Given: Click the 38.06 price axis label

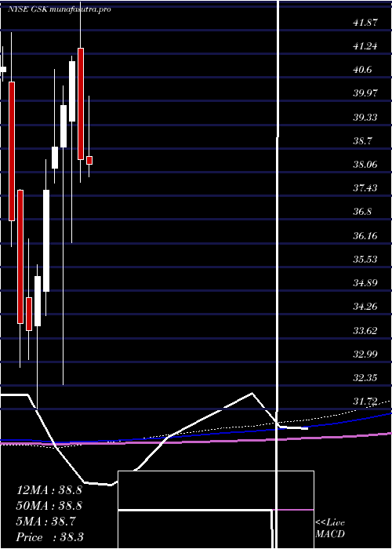Looking at the screenshot, I should tap(365, 164).
